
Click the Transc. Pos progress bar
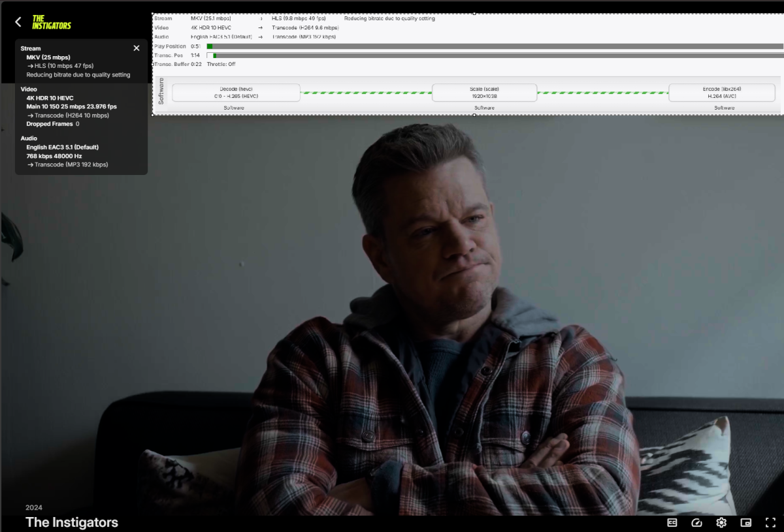[x=495, y=55]
